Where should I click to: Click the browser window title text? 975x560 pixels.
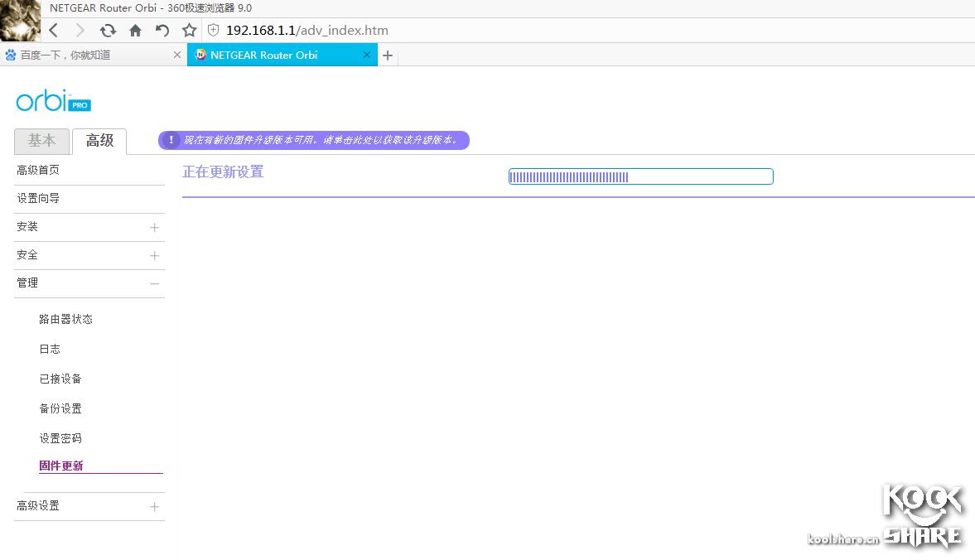pos(151,8)
